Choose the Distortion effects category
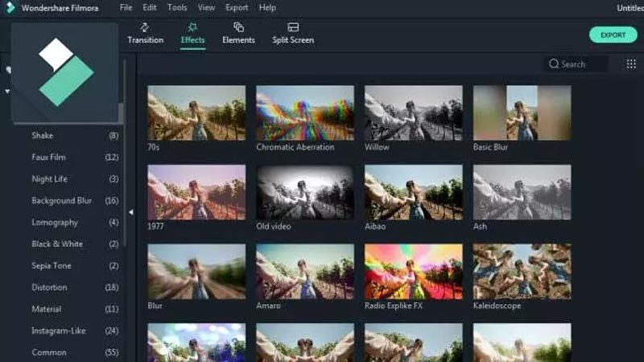Image resolution: width=644 pixels, height=362 pixels. 49,287
